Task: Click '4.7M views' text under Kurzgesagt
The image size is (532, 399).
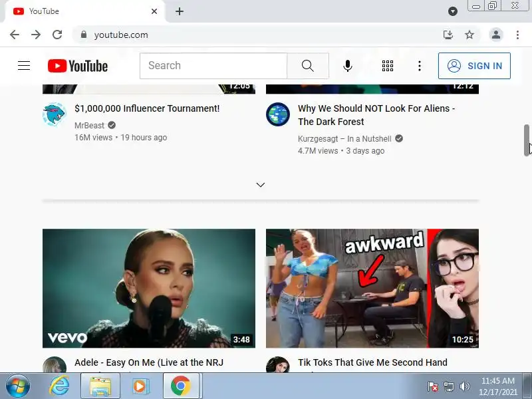Action: tap(318, 151)
